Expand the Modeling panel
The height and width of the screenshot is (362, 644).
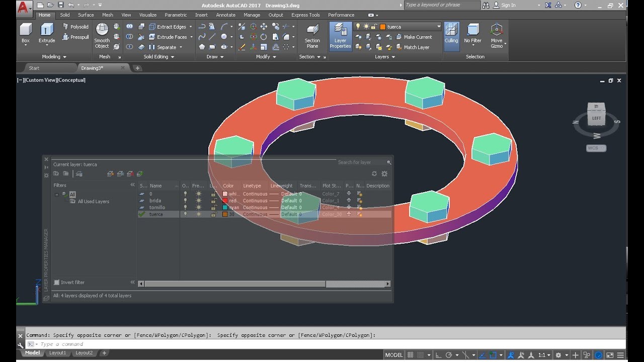point(54,57)
